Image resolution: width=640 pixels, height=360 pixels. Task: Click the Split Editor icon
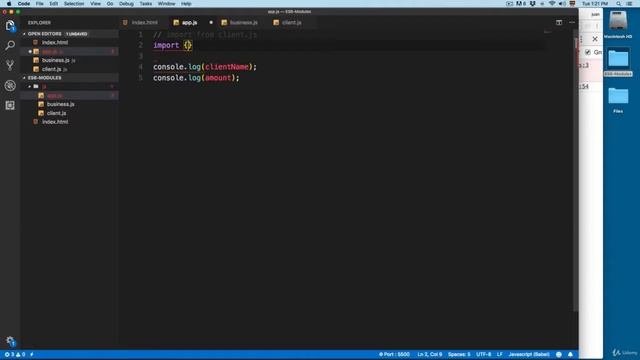[559, 22]
